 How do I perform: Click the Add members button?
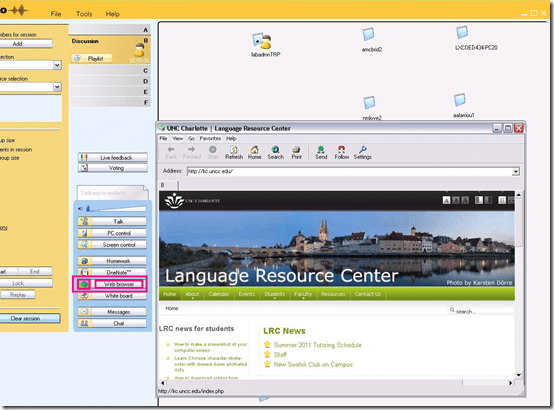[x=25, y=44]
